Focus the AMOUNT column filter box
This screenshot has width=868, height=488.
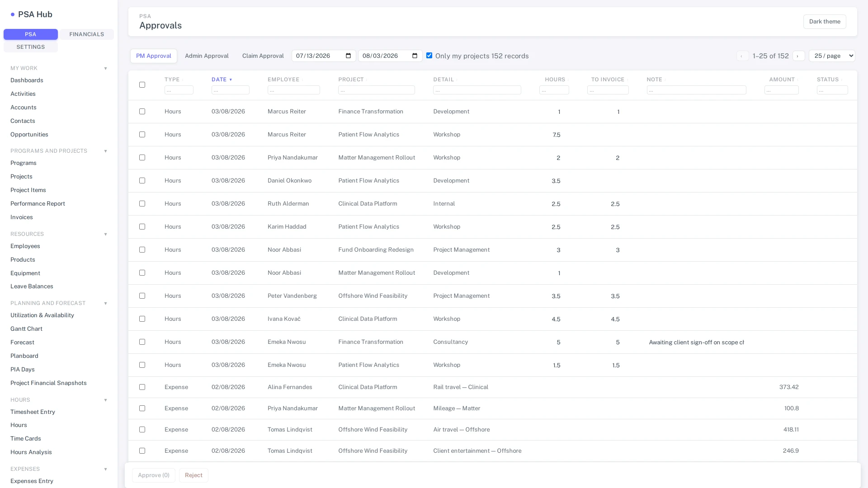click(x=782, y=90)
